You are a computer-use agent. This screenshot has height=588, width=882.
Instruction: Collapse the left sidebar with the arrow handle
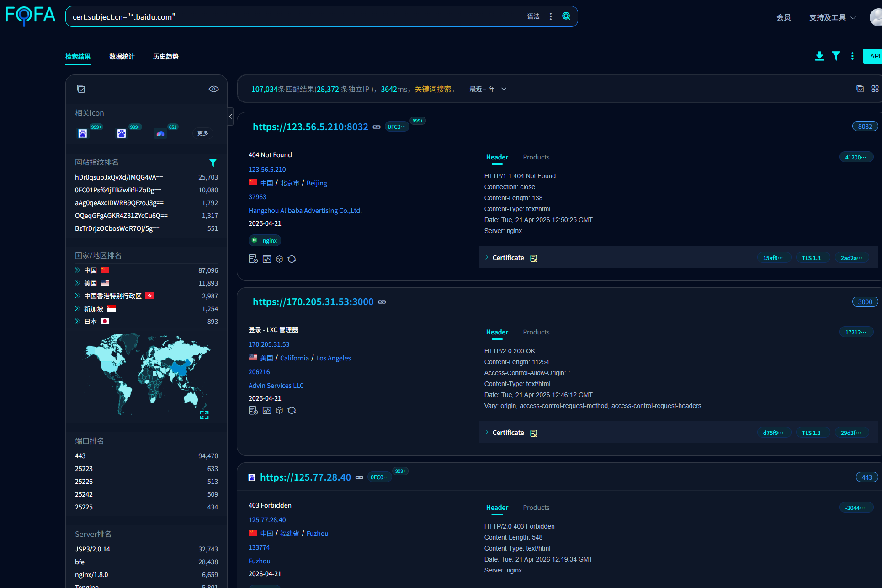(x=230, y=117)
